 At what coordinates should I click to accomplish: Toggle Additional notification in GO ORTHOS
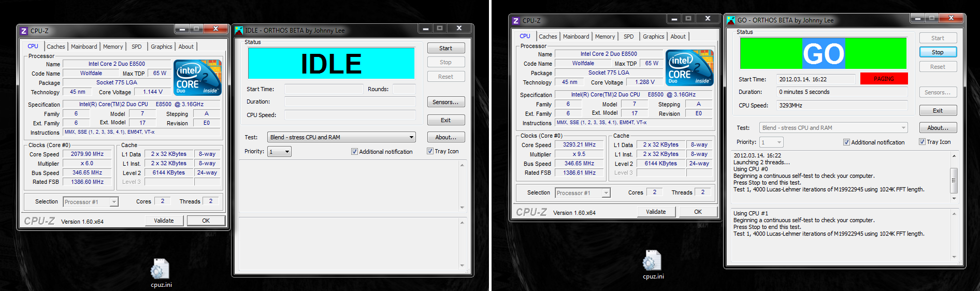tap(846, 142)
